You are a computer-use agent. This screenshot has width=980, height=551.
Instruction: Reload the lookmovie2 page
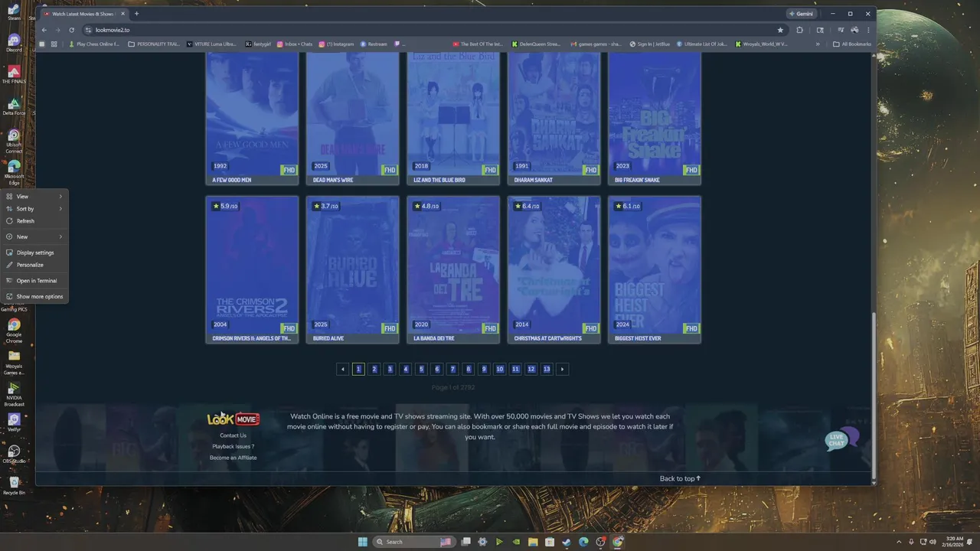click(x=71, y=30)
